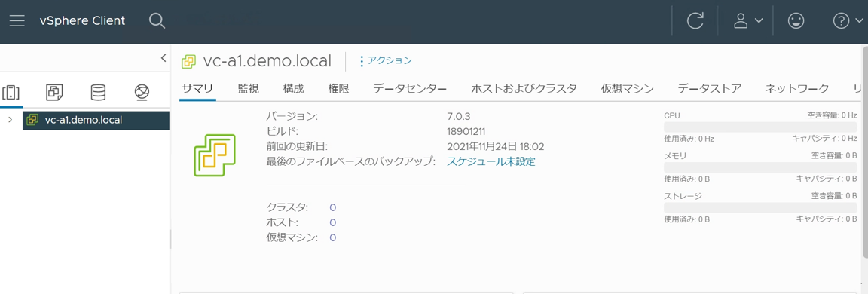Show the Networking inventory view
Image resolution: width=868 pixels, height=294 pixels.
142,93
